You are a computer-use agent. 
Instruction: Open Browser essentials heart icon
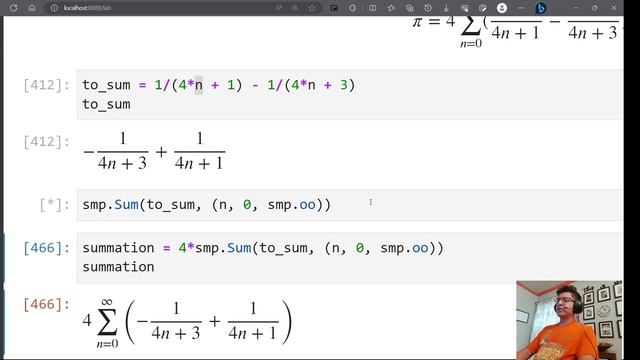464,8
